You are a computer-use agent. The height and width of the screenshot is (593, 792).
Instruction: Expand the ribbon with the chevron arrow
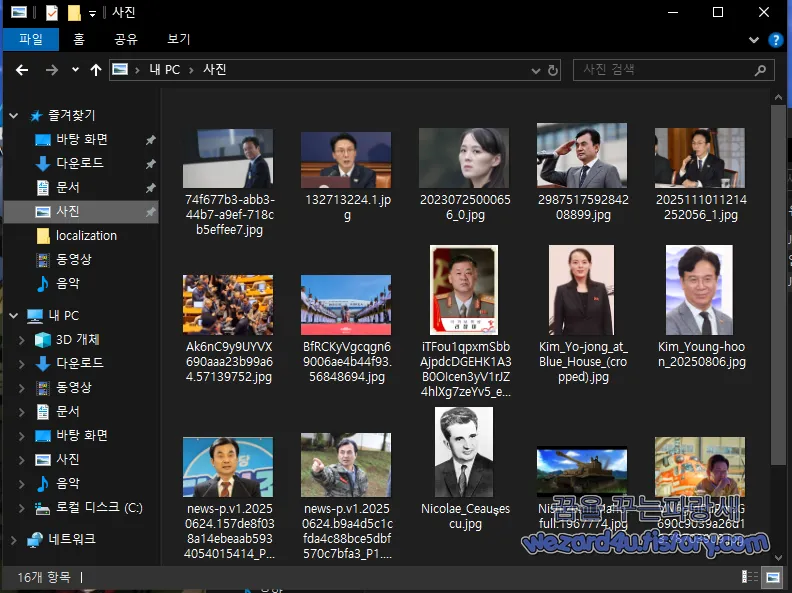[754, 40]
